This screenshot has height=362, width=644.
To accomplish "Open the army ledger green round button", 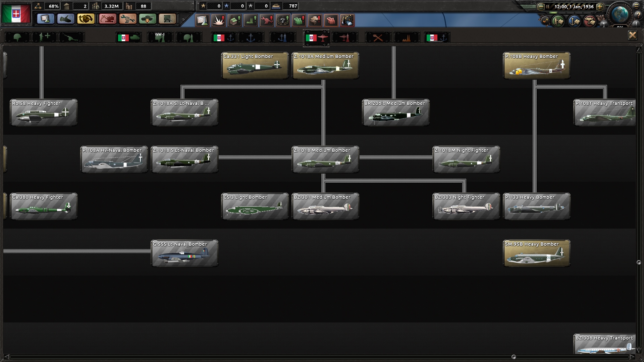I will pyautogui.click(x=558, y=21).
